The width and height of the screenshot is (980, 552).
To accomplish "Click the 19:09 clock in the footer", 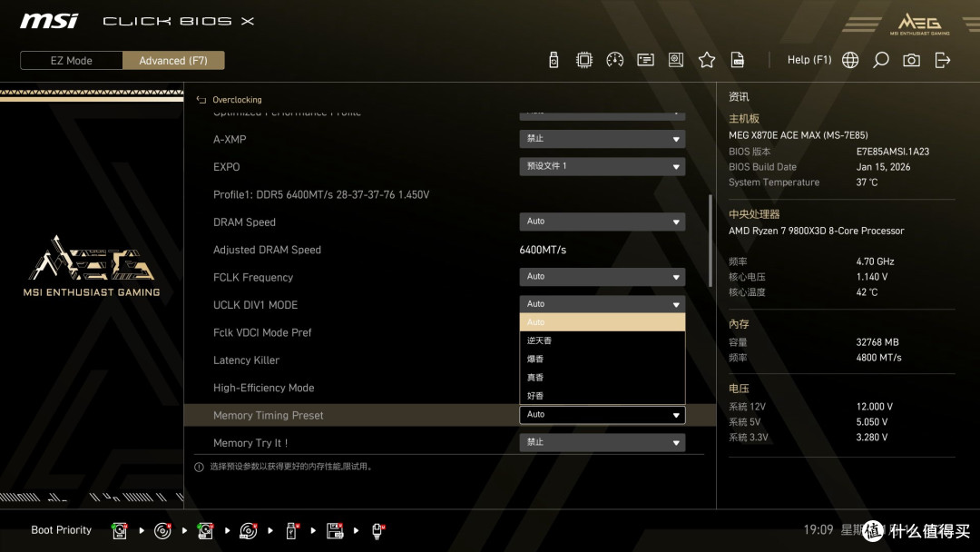I will (818, 530).
